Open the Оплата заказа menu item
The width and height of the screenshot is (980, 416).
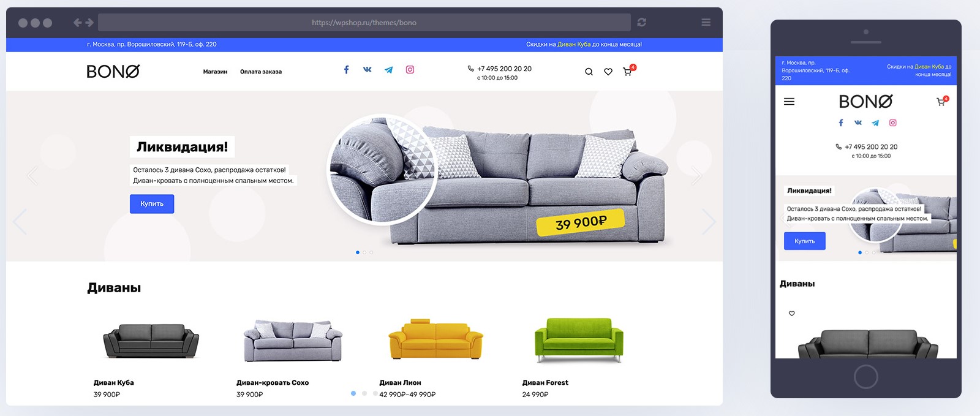tap(261, 72)
